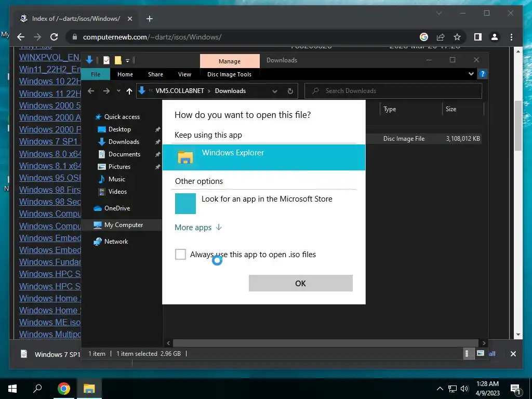The width and height of the screenshot is (532, 399).
Task: Click VM5.COLLABNET breadcrumb in address bar
Action: click(x=180, y=91)
